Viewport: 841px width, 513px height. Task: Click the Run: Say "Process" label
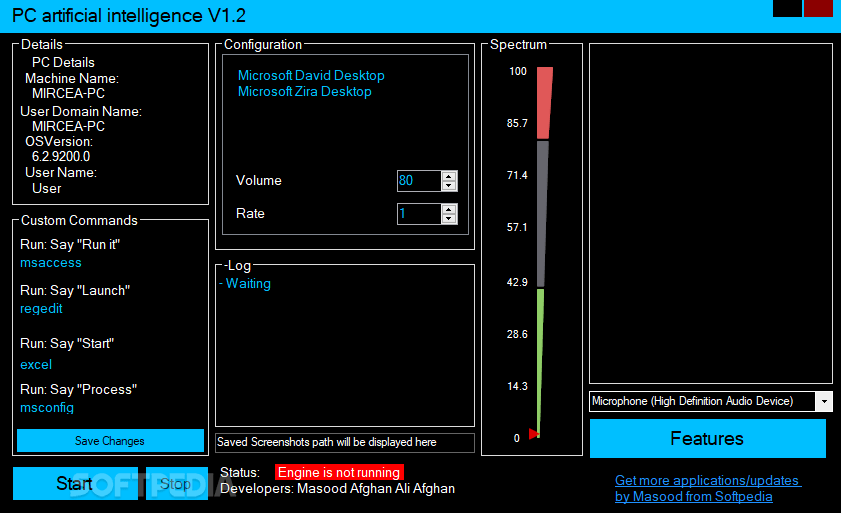(78, 390)
